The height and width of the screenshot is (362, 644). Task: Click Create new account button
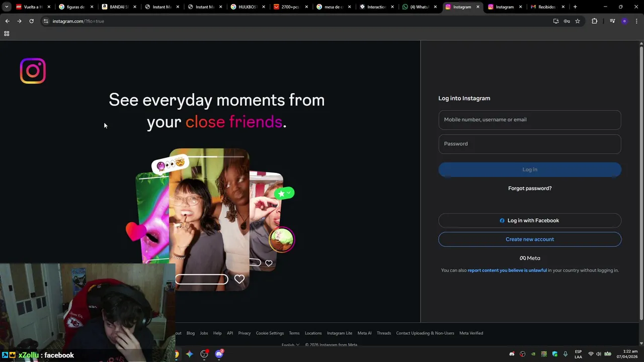(530, 239)
